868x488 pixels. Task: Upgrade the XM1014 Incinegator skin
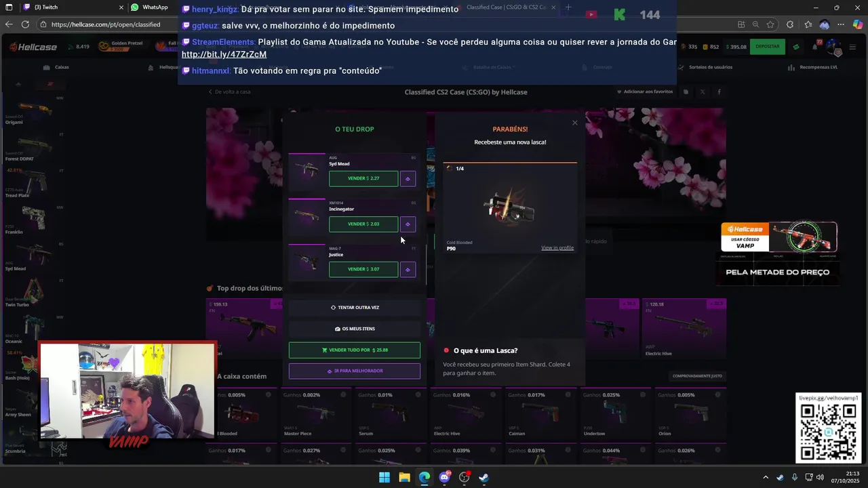[x=408, y=224]
